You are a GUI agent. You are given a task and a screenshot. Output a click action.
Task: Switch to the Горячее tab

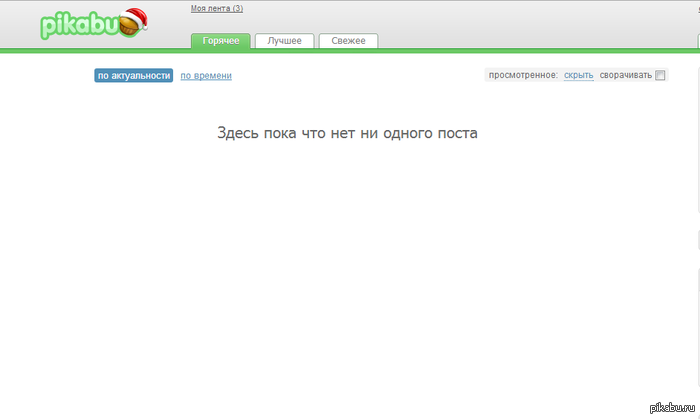221,41
